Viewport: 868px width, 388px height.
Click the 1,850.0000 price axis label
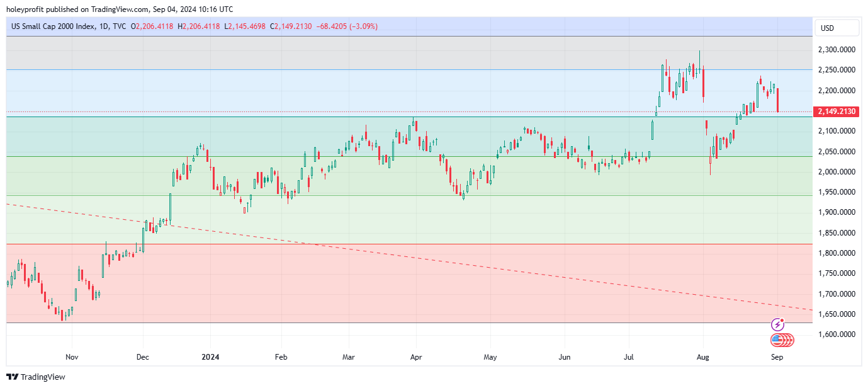pos(838,233)
